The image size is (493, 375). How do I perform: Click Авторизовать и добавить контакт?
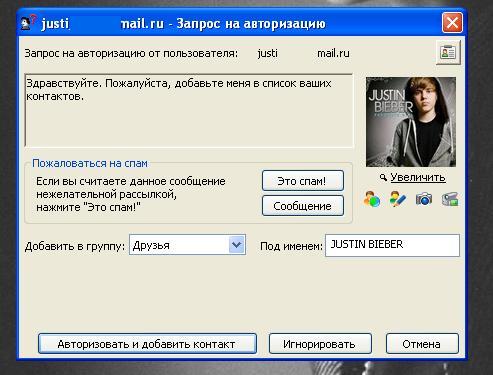coord(147,344)
